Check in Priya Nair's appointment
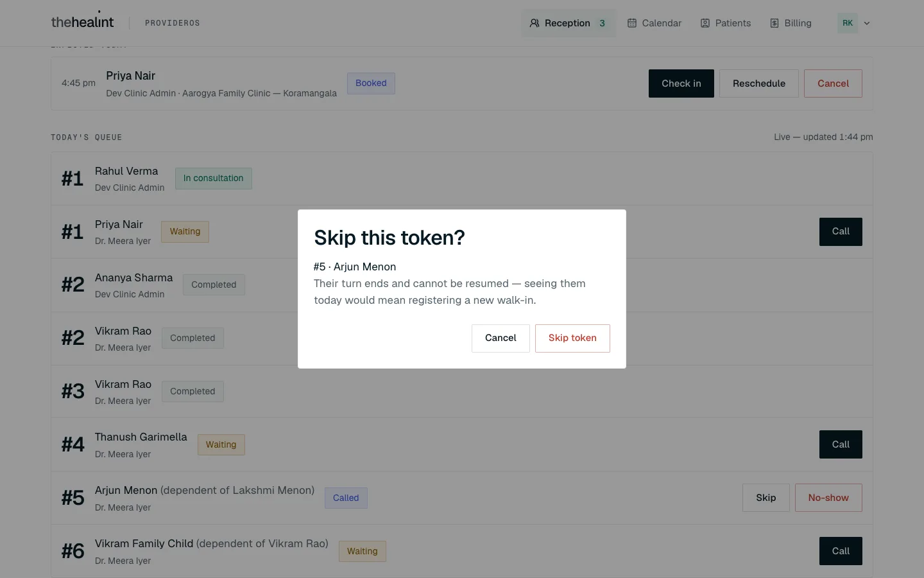Viewport: 924px width, 578px height. click(681, 83)
